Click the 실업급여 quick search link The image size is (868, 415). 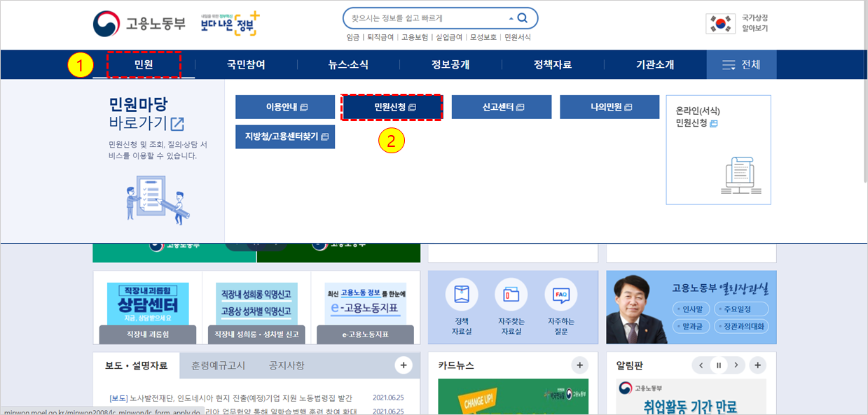click(x=449, y=37)
